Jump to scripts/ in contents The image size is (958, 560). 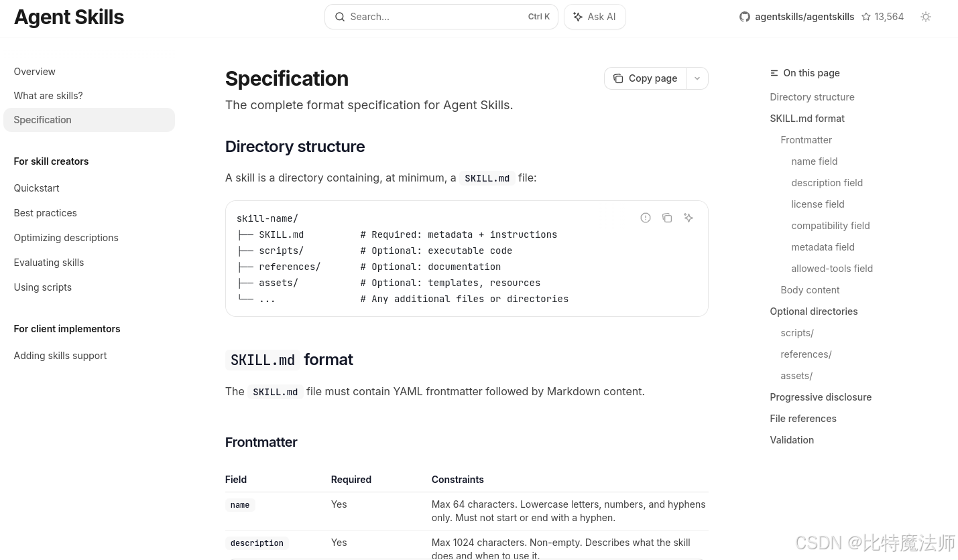797,333
